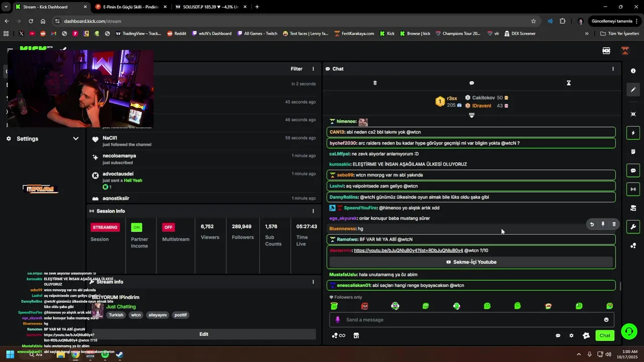The height and width of the screenshot is (362, 644).
Task: Click the STREAMING session status badge
Action: click(x=105, y=227)
